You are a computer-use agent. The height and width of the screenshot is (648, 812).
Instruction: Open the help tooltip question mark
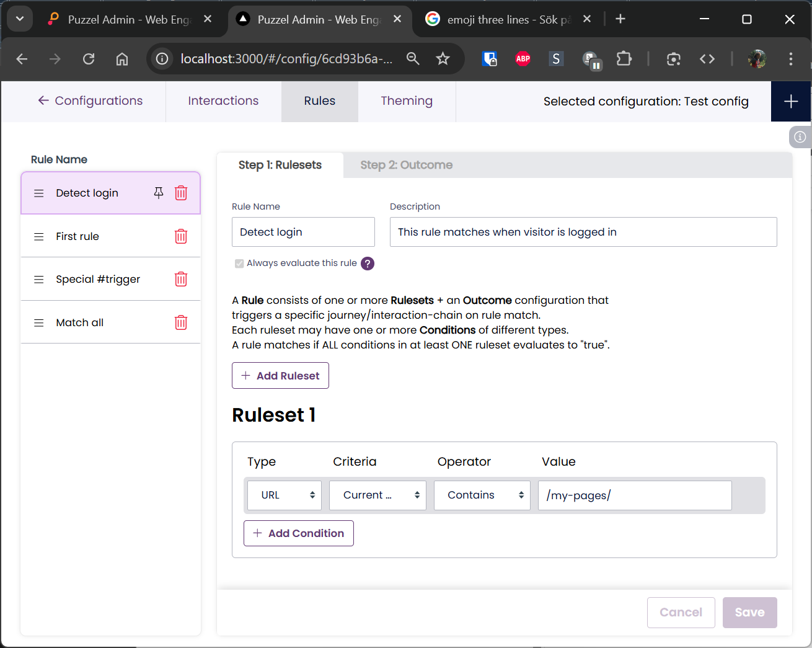coord(368,264)
